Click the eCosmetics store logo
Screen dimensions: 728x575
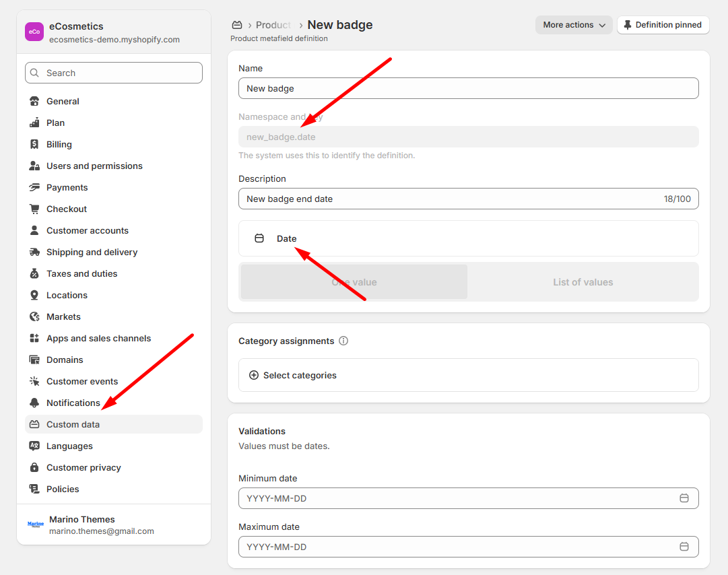[34, 32]
